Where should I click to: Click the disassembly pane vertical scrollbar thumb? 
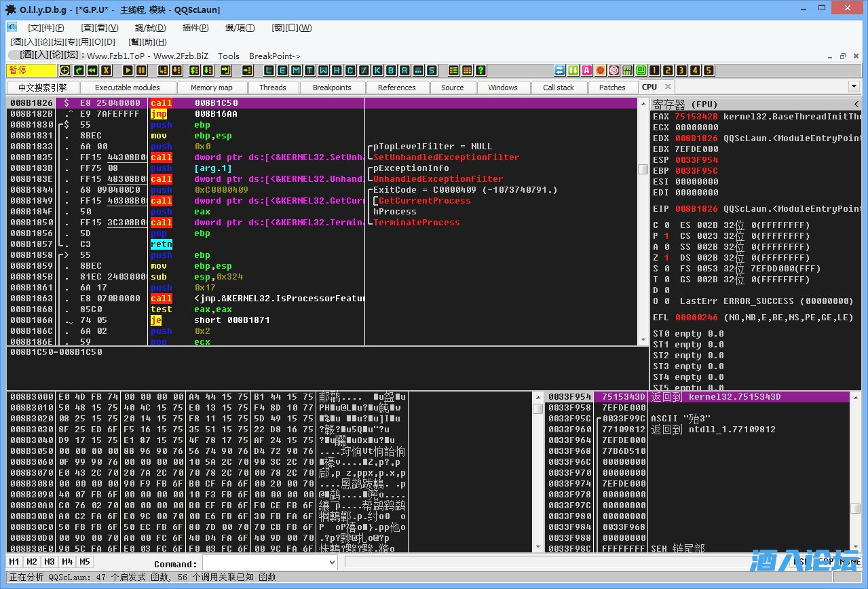[x=643, y=170]
